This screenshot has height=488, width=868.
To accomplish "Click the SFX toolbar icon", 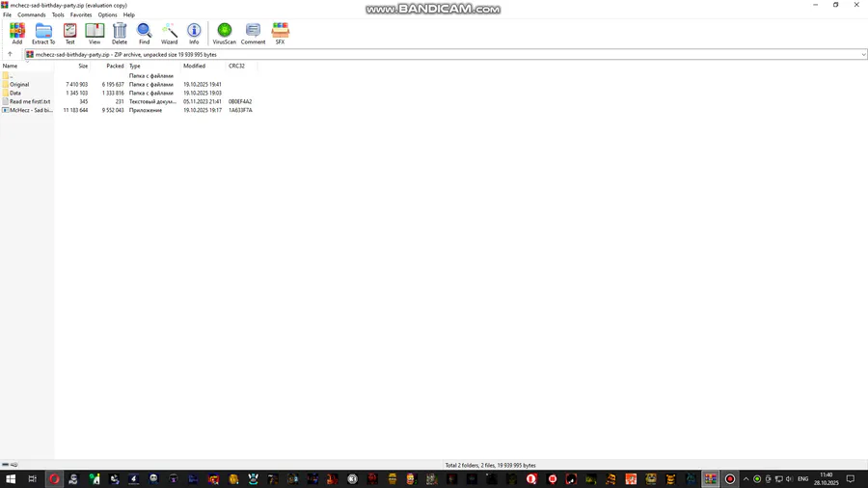I will pos(280,33).
